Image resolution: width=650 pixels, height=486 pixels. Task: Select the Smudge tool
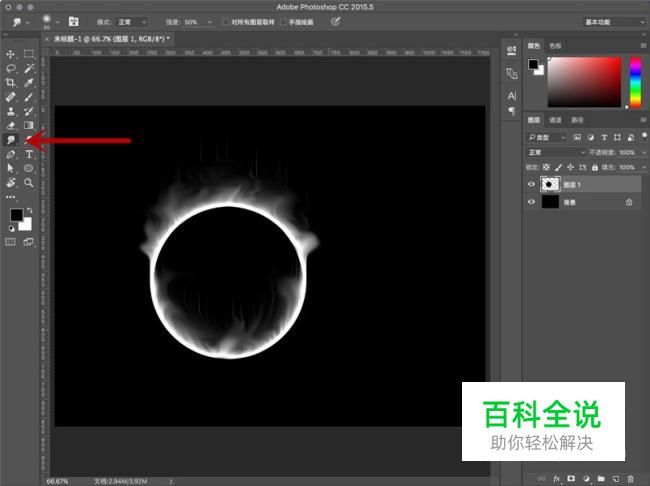click(x=11, y=141)
